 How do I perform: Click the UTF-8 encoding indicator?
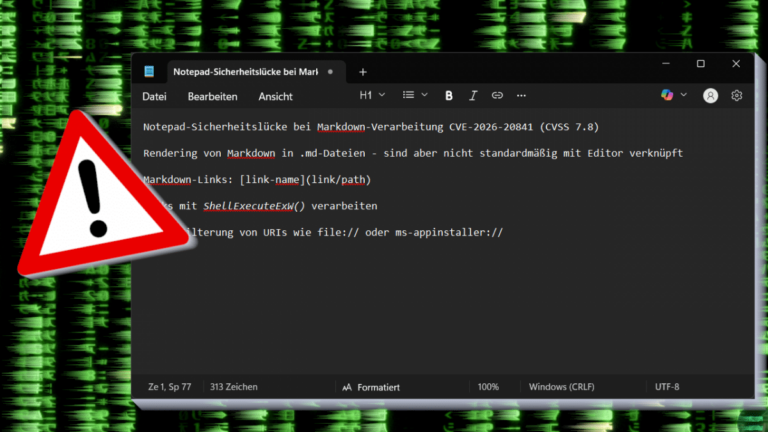(667, 386)
